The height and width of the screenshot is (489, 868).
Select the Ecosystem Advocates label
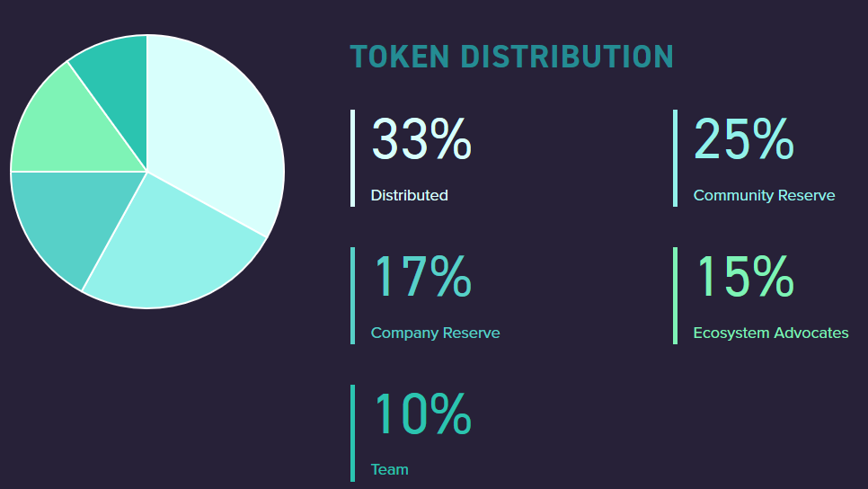(x=770, y=333)
